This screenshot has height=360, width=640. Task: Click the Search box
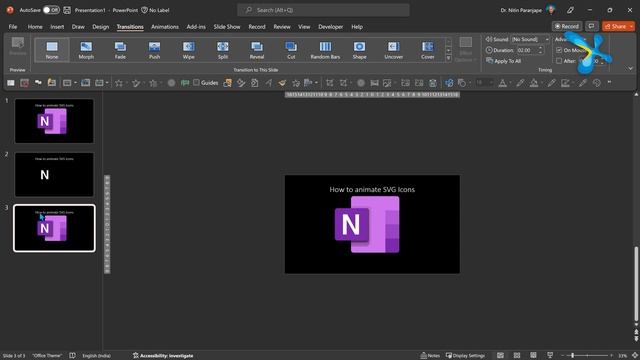pyautogui.click(x=323, y=10)
